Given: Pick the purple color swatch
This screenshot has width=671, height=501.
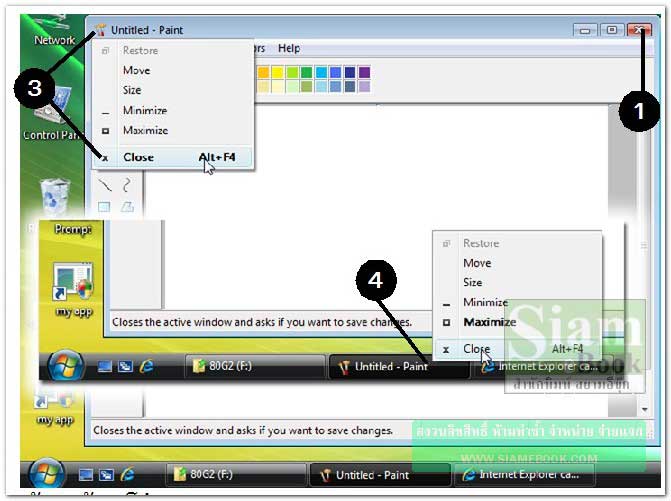Looking at the screenshot, I should click(x=364, y=72).
